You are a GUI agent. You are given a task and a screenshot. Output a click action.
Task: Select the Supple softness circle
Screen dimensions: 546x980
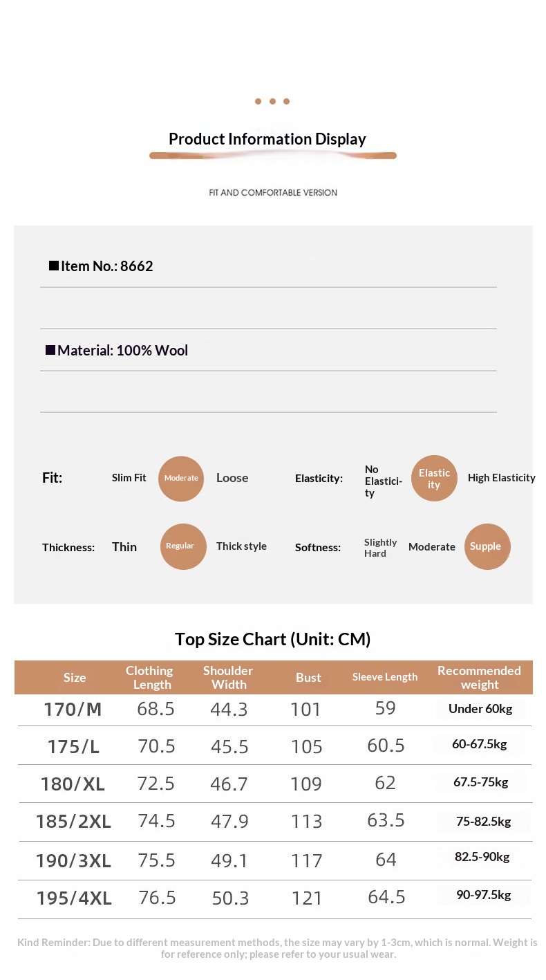[x=487, y=546]
